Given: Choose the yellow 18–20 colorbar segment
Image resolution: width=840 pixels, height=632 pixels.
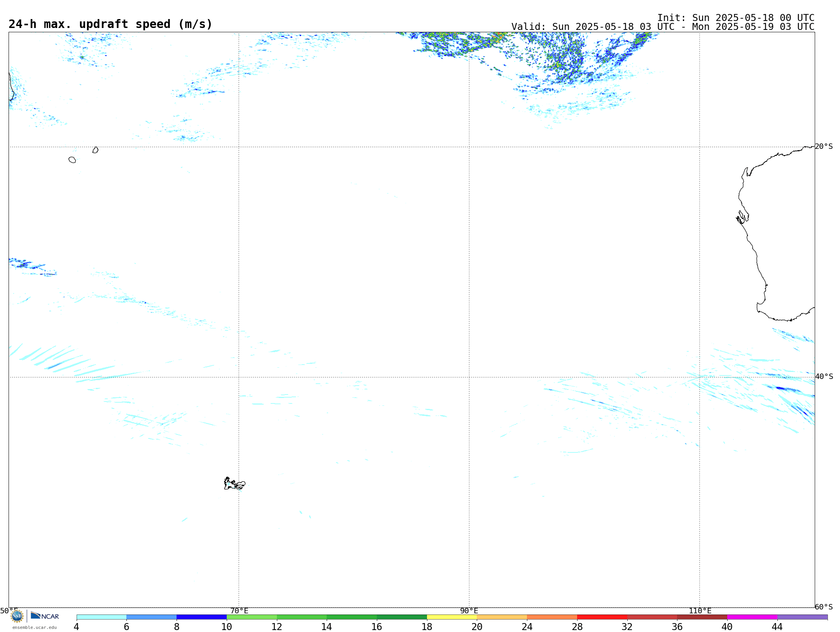Looking at the screenshot, I should (452, 617).
